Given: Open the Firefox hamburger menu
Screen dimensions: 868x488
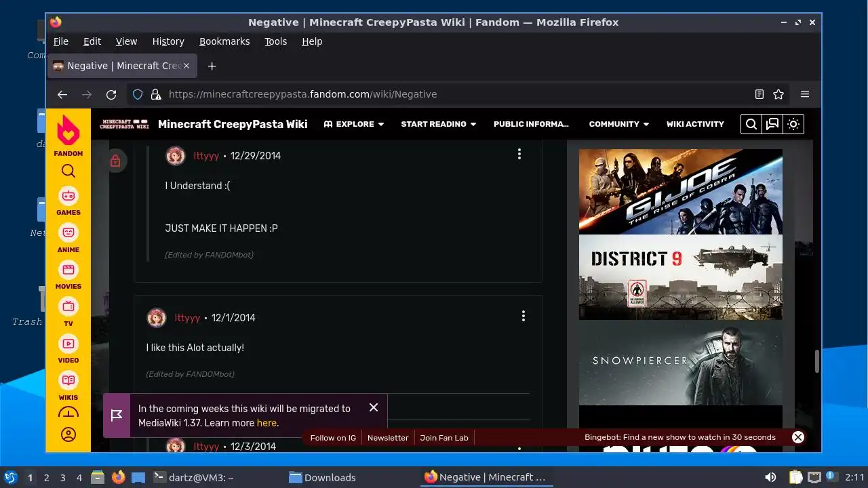Looking at the screenshot, I should [x=805, y=94].
